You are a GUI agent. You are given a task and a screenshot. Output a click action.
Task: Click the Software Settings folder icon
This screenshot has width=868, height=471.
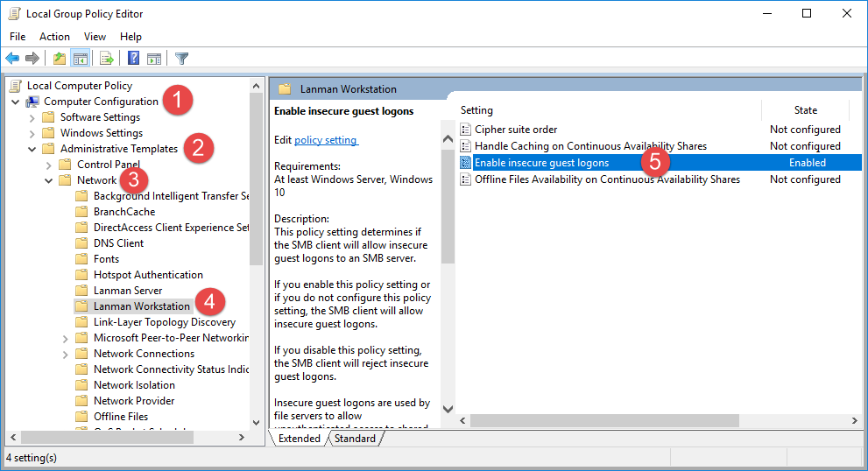49,116
